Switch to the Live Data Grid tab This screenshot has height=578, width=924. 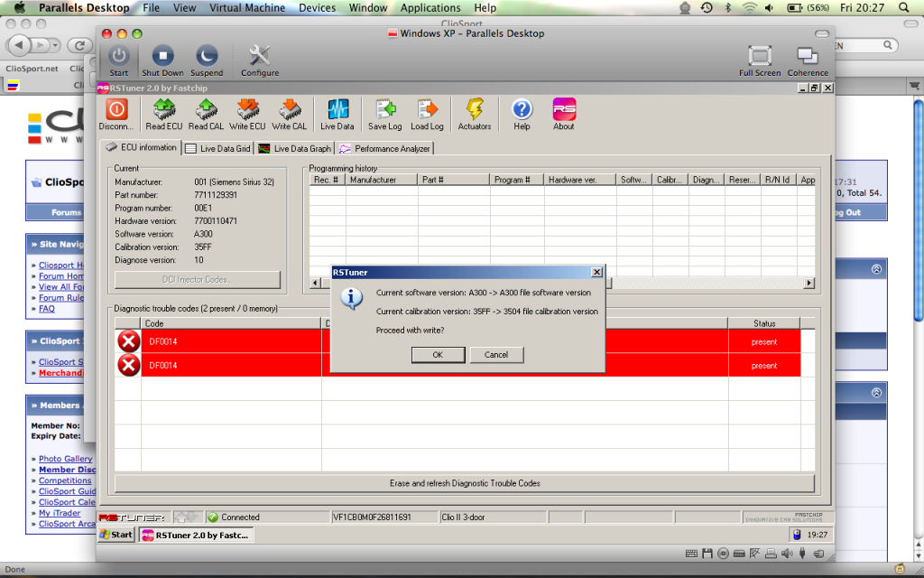217,148
